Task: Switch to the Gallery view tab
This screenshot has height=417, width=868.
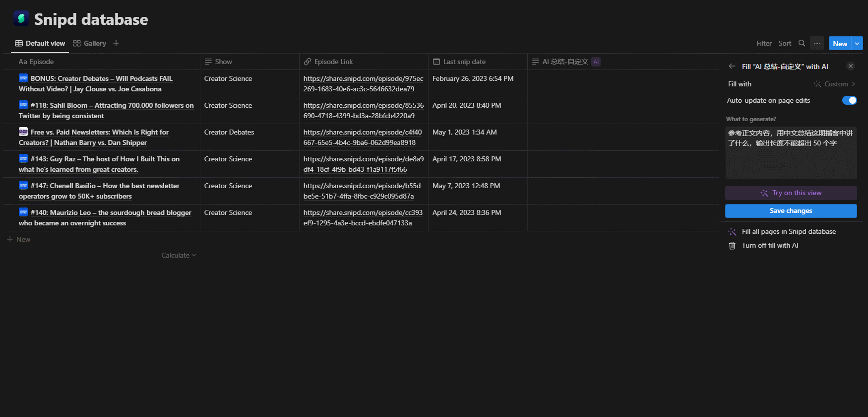Action: [90, 43]
